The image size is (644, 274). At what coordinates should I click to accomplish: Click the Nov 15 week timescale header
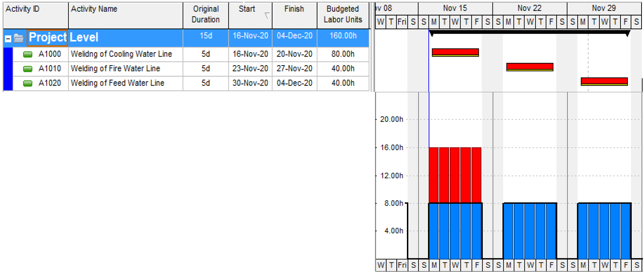pos(455,8)
